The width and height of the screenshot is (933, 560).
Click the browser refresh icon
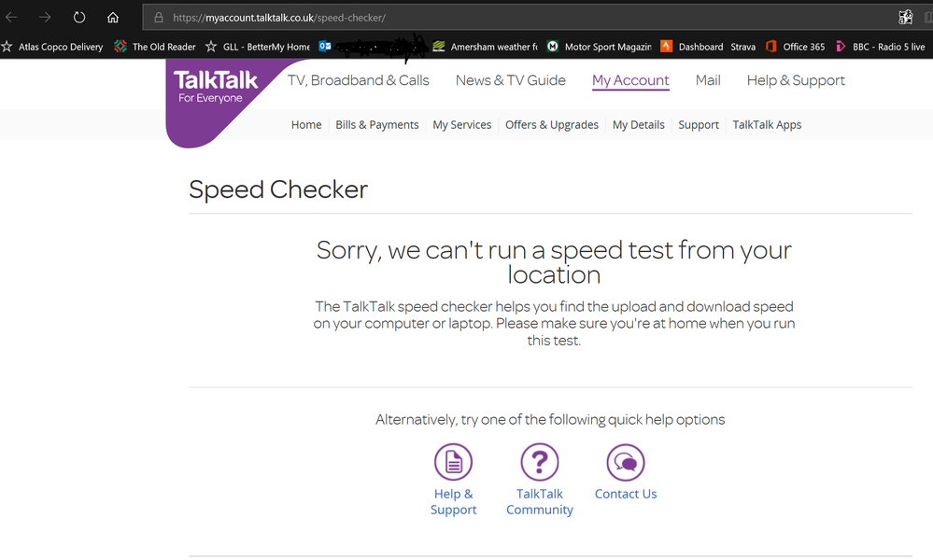[x=79, y=17]
